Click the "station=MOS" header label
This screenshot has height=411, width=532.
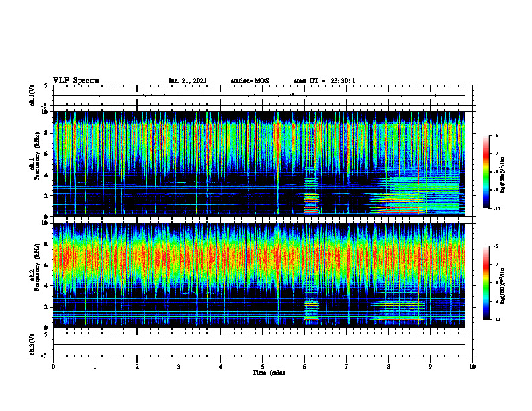[x=250, y=81]
